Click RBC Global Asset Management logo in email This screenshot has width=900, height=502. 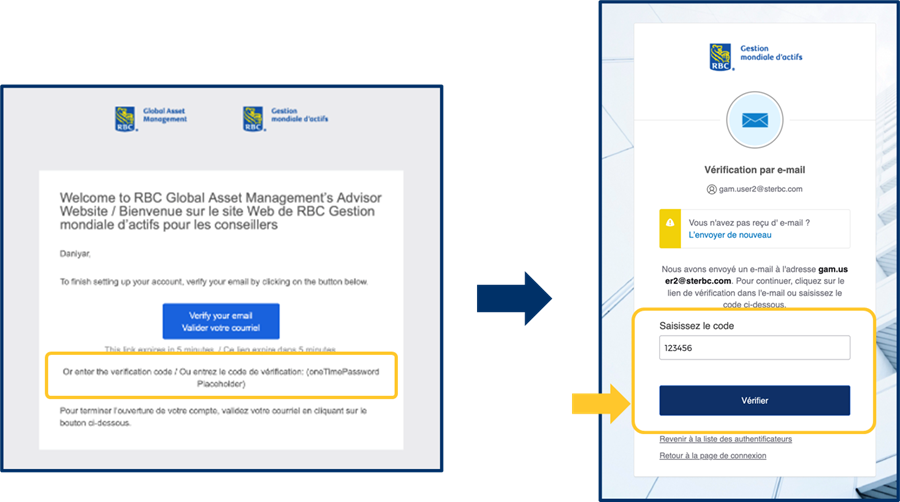click(150, 118)
